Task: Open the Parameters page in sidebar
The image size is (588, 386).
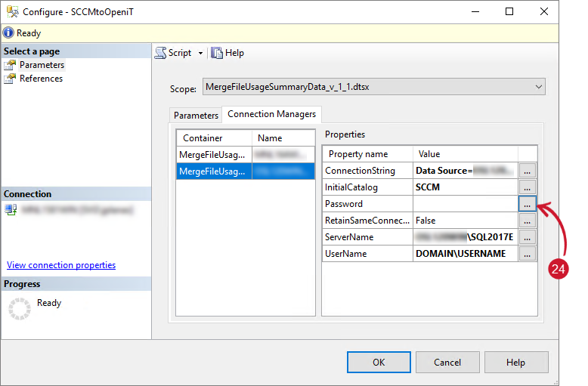Action: coord(42,65)
